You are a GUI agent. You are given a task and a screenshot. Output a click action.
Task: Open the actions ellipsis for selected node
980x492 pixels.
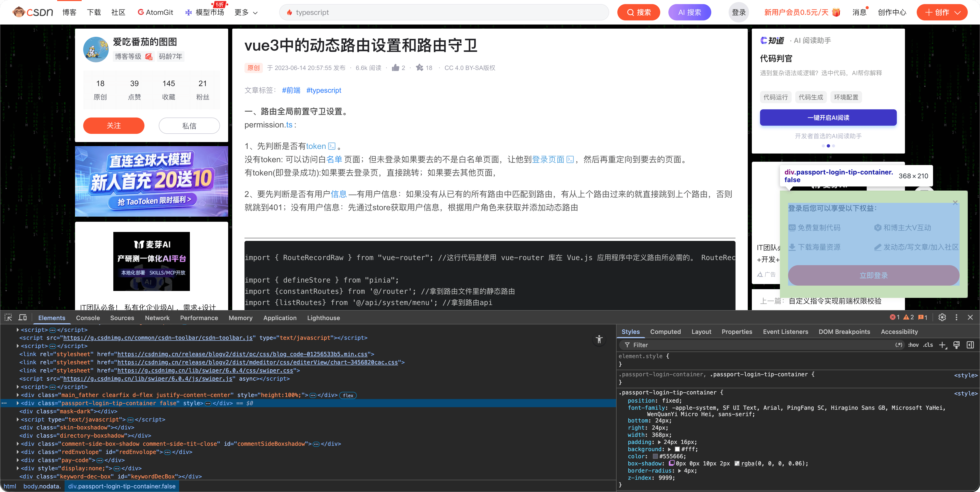point(4,403)
